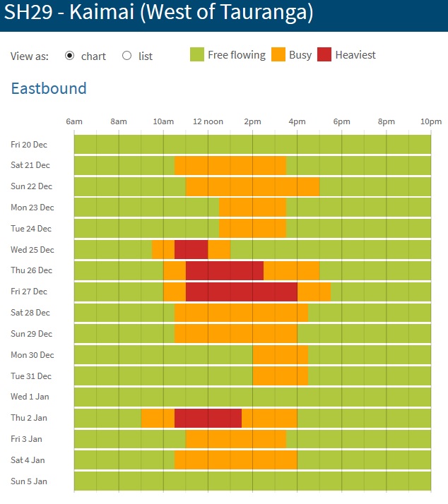448x504 pixels.
Task: Click the SH29 - Kaimai page title
Action: (x=159, y=13)
